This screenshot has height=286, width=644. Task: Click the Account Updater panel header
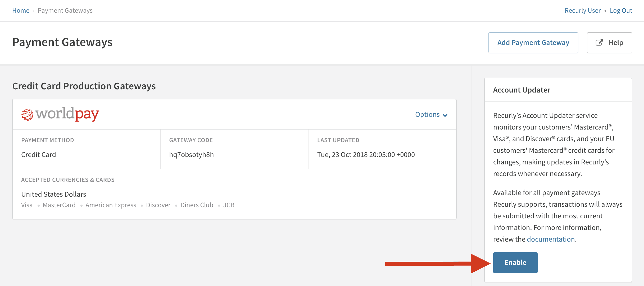(521, 90)
